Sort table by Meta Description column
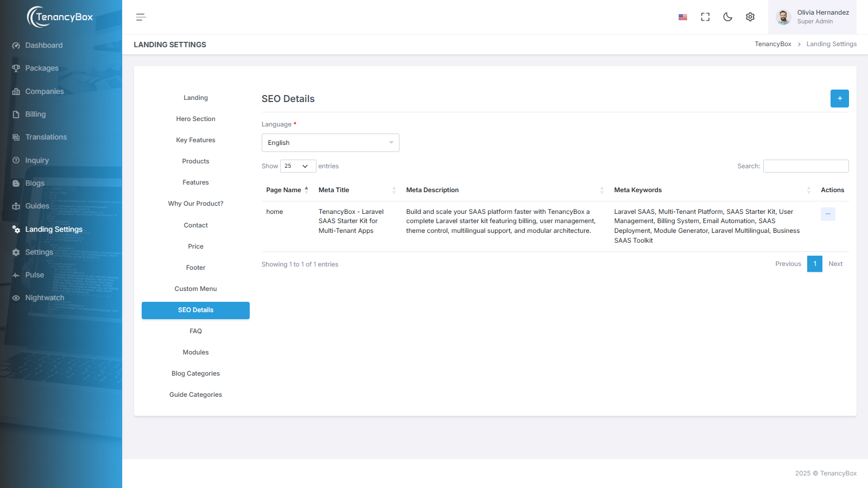The image size is (868, 488). click(x=505, y=190)
